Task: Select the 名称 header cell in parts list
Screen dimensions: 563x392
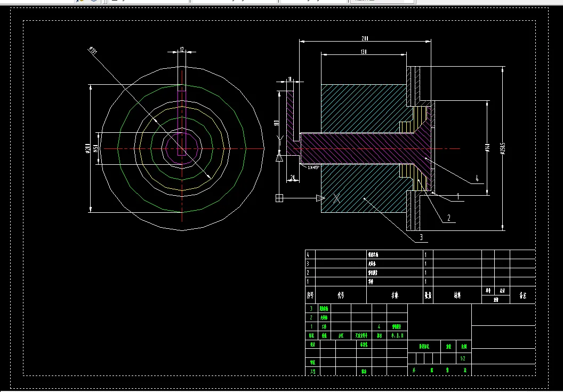Action: [x=395, y=295]
